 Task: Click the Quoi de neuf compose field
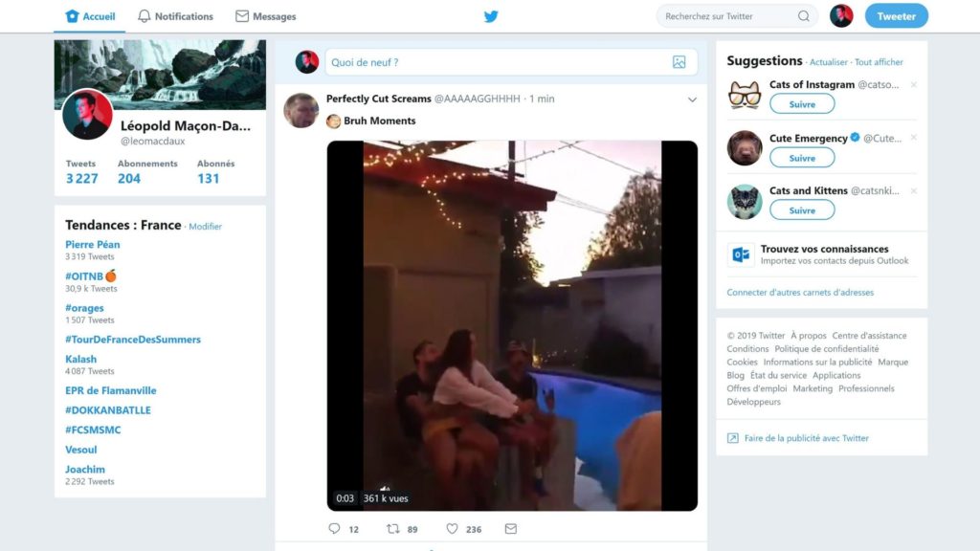511,62
